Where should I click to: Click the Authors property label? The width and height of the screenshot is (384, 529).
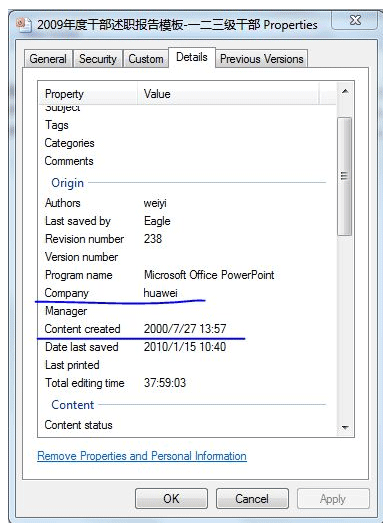click(63, 203)
